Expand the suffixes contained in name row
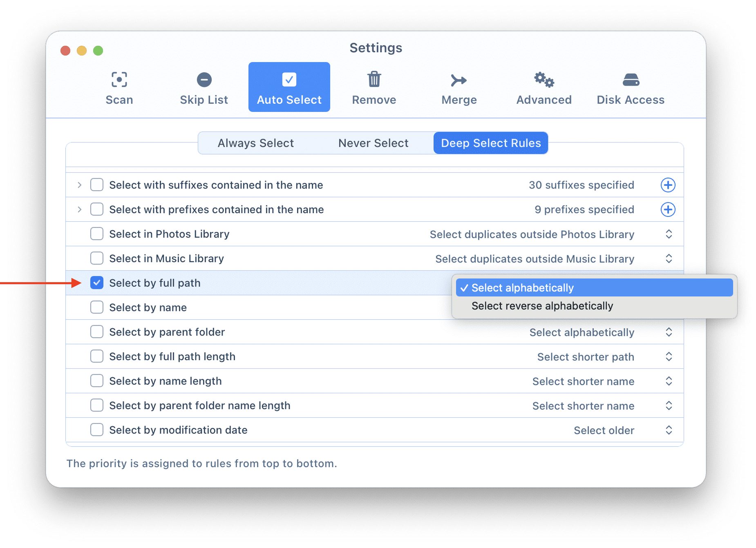Viewport: 756px width, 548px height. point(80,185)
